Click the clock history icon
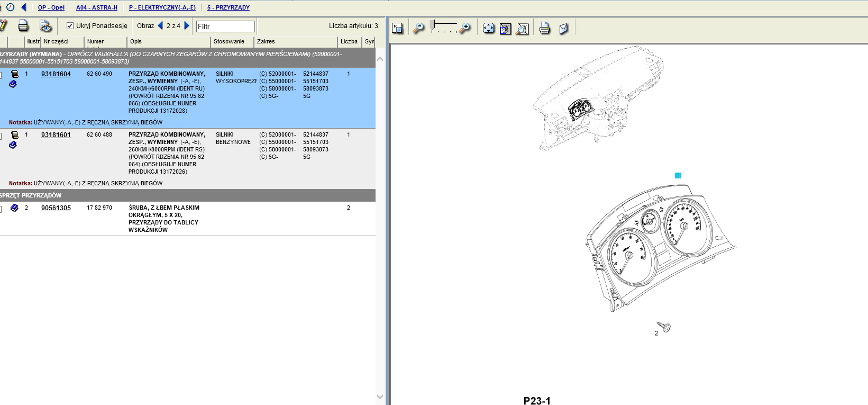This screenshot has height=405, width=868. click(x=10, y=7)
